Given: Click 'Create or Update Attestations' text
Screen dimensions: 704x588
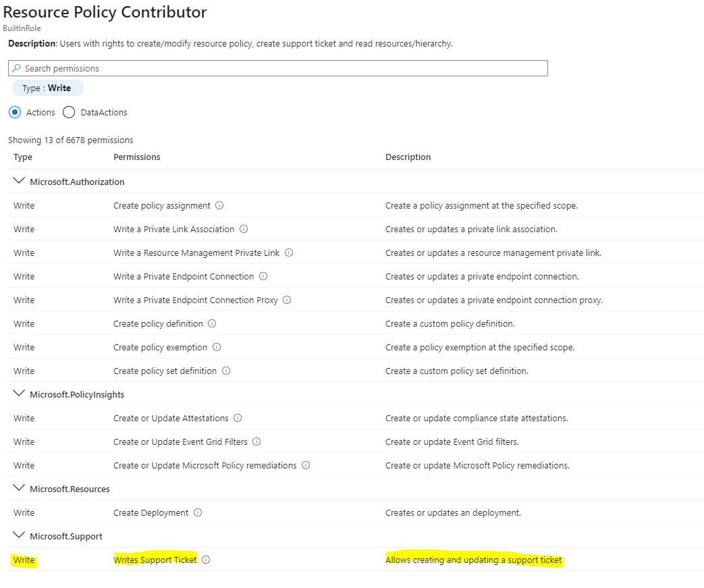Looking at the screenshot, I should point(171,418).
